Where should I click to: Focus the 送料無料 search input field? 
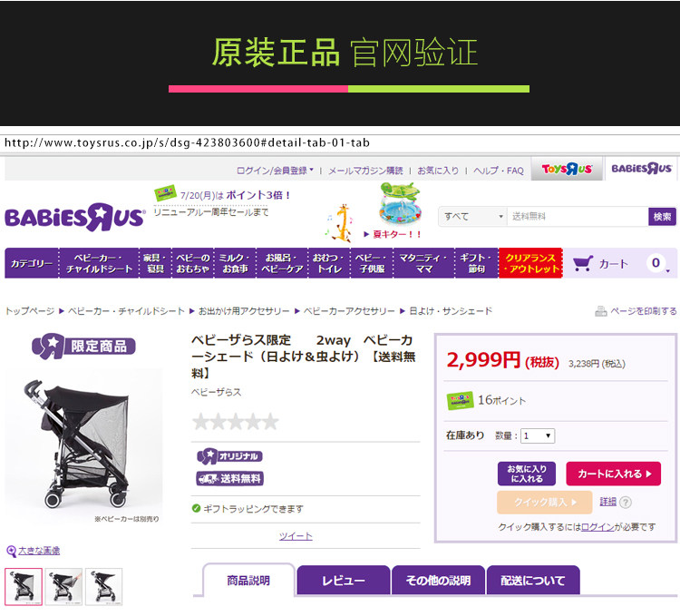tap(578, 216)
